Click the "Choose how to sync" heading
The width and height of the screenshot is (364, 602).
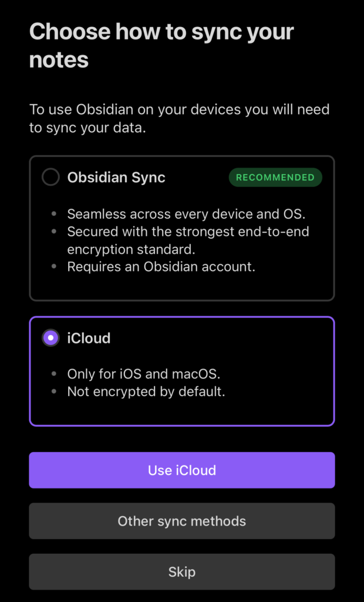[161, 45]
